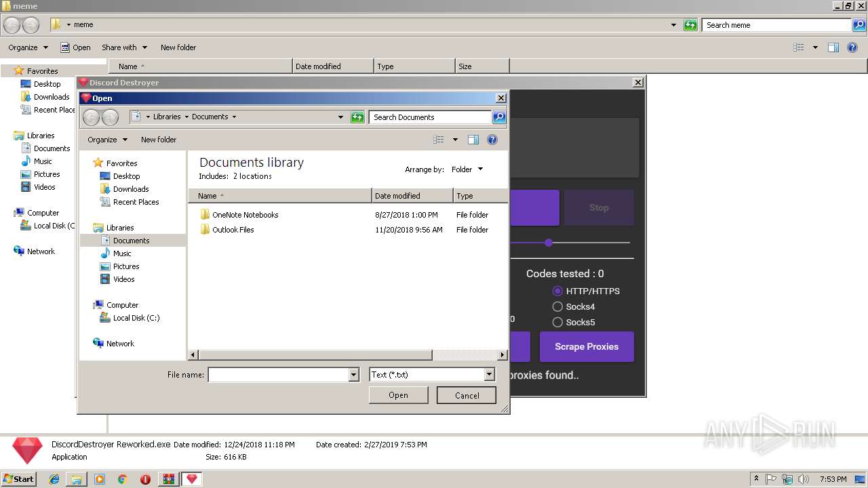Viewport: 868px width, 488px height.
Task: Sort by Name column in Open dialog
Action: click(x=280, y=196)
